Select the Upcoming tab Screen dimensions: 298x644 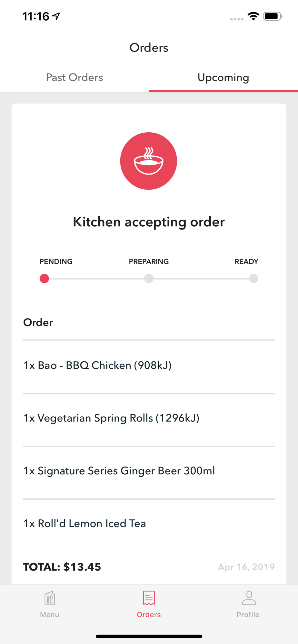coord(223,78)
